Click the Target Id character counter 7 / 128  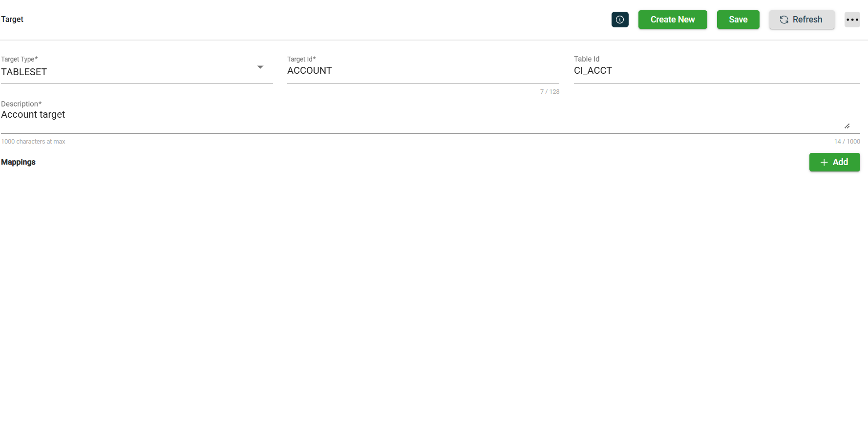[550, 92]
